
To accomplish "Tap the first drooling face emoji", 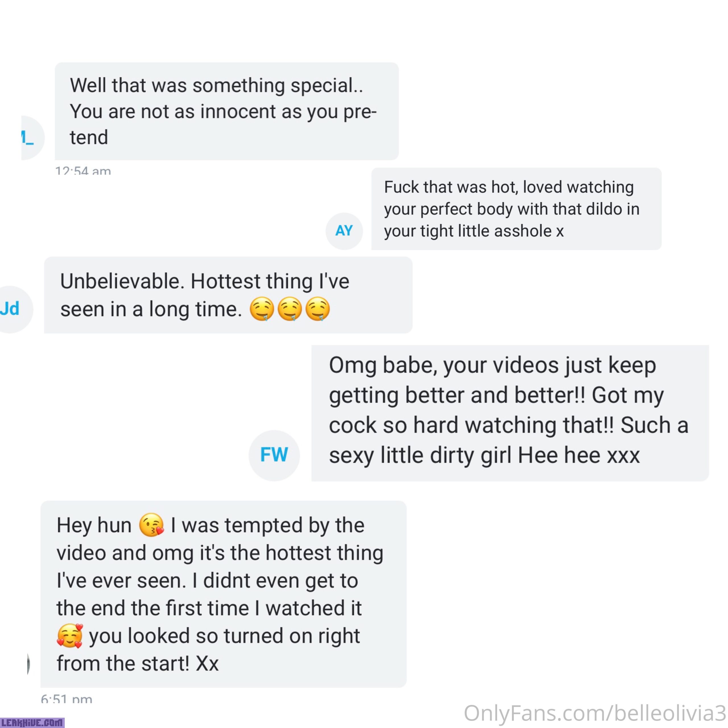I will click(262, 309).
